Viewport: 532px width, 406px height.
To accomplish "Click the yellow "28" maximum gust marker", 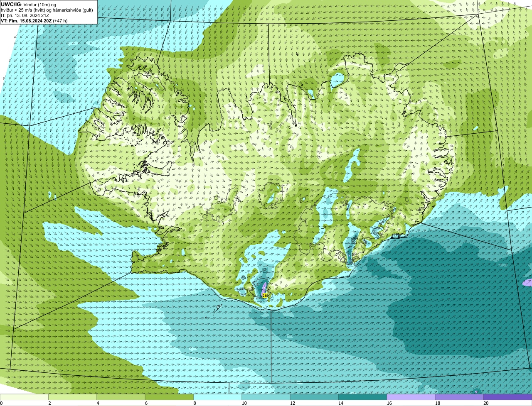I will coord(265,296).
